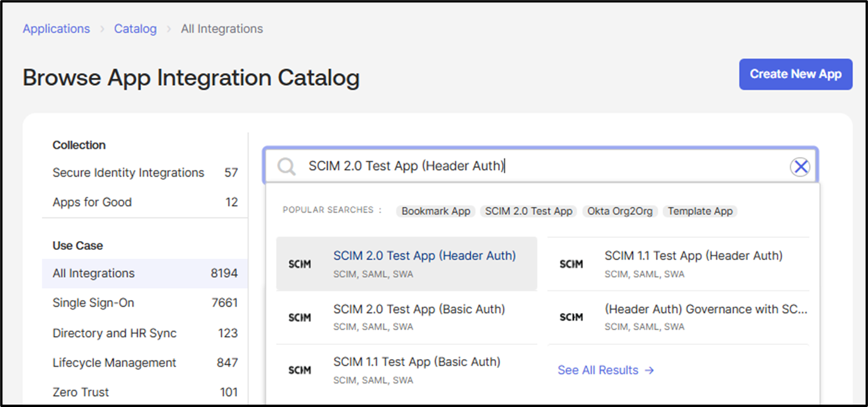The width and height of the screenshot is (868, 407).
Task: Open (Header Auth) Governance with SC… result
Action: (x=678, y=317)
